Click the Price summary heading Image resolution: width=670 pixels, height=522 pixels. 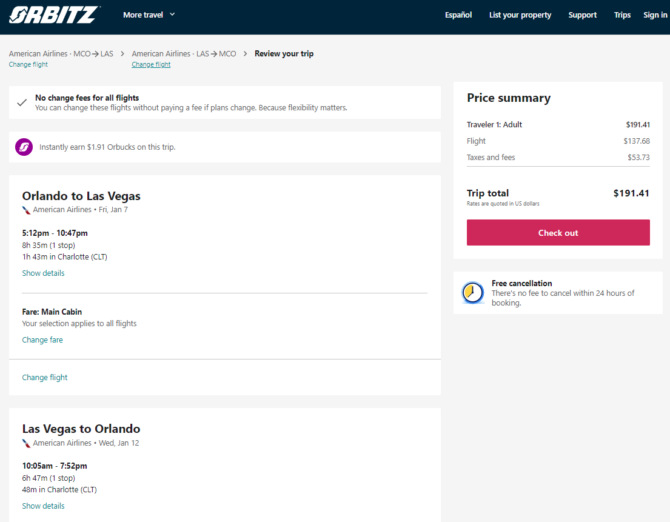(x=508, y=98)
